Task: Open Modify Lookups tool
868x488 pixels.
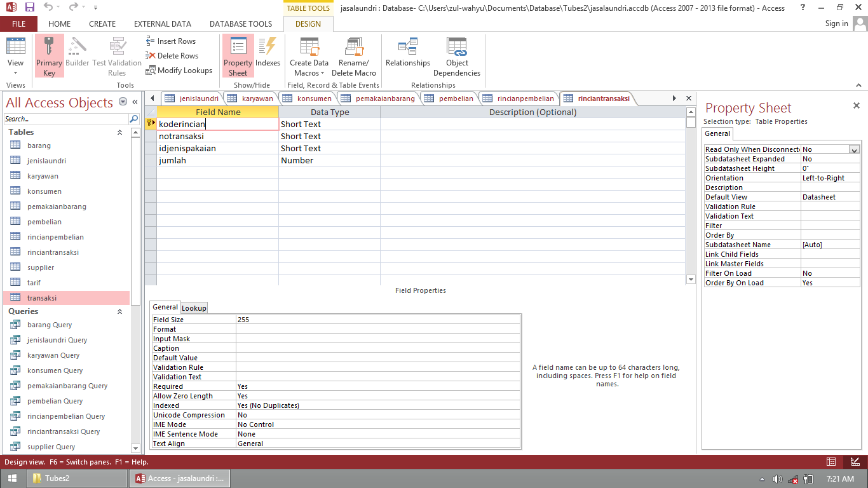Action: (x=179, y=70)
